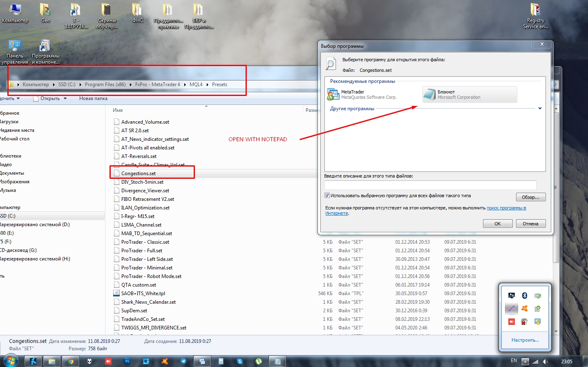Viewport: 588px width, 367px height.
Task: Click the Обзор... browse button
Action: (x=531, y=197)
